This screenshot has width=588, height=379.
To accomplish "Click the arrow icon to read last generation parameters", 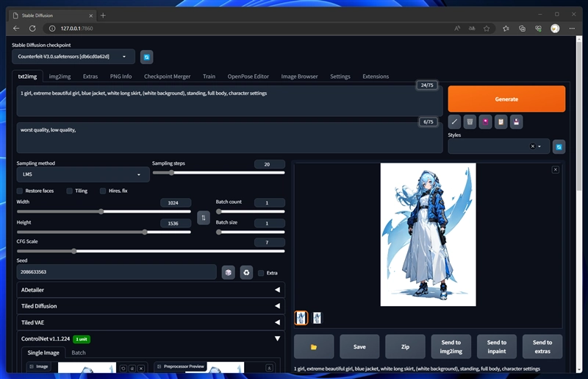I will click(454, 121).
